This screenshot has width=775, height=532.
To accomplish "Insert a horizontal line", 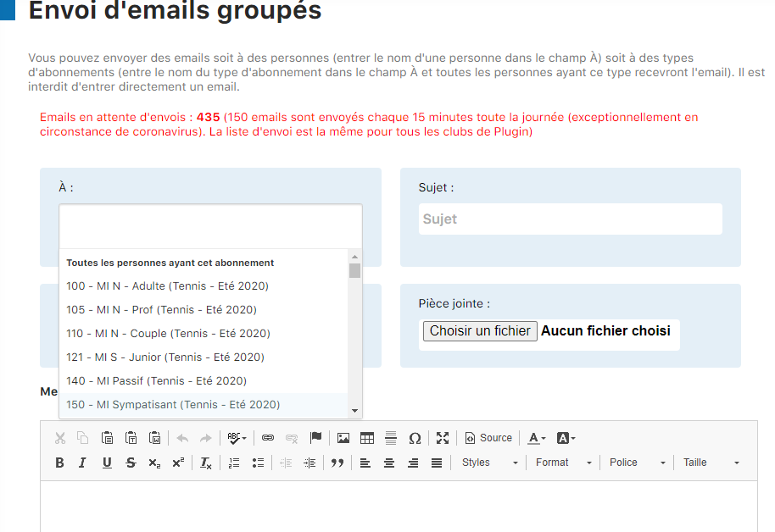I will 390,438.
